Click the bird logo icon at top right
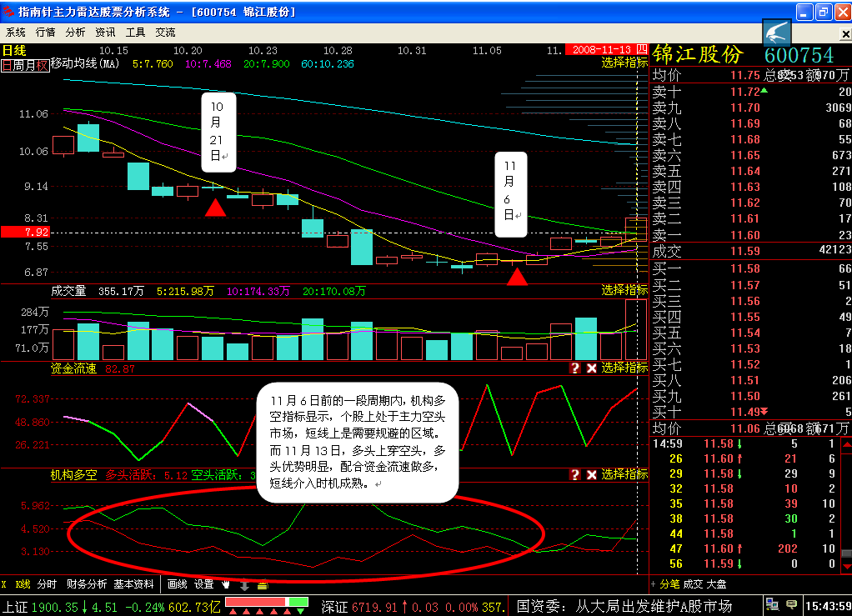This screenshot has width=852, height=616. [x=777, y=33]
